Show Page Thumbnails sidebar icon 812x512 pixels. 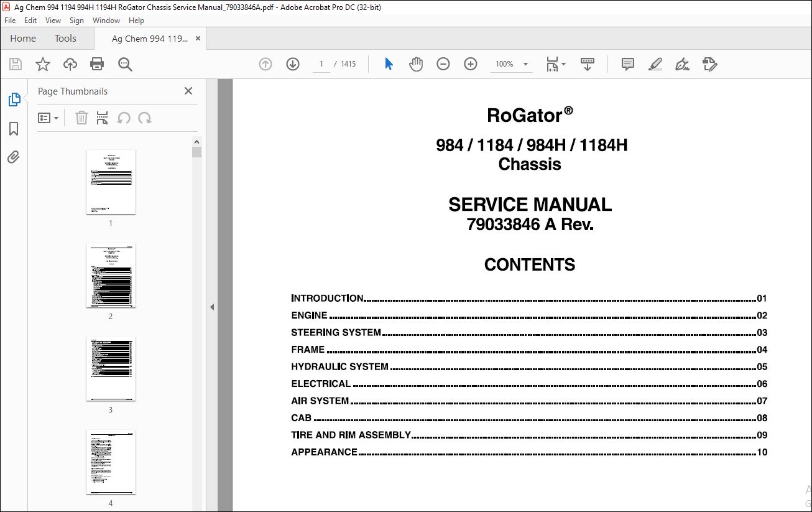(14, 99)
